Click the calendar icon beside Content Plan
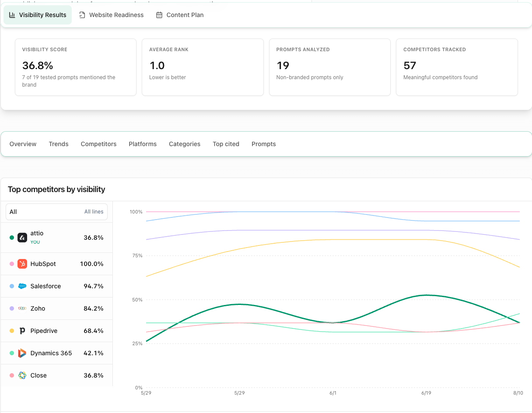This screenshot has width=532, height=413. coord(159,15)
